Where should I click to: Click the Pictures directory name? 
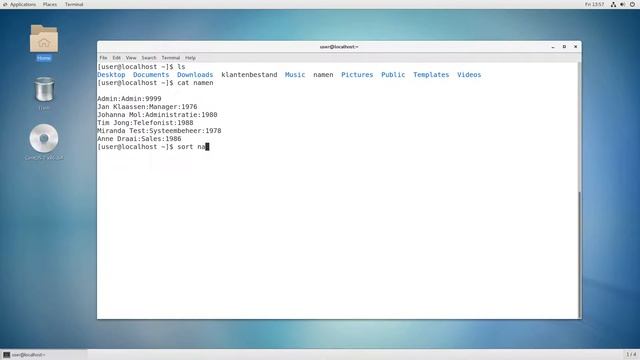tap(357, 75)
